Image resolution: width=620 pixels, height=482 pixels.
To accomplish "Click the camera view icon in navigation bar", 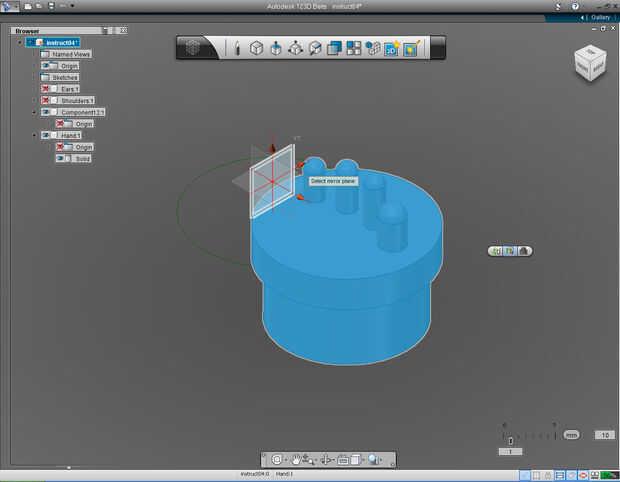I will 343,459.
